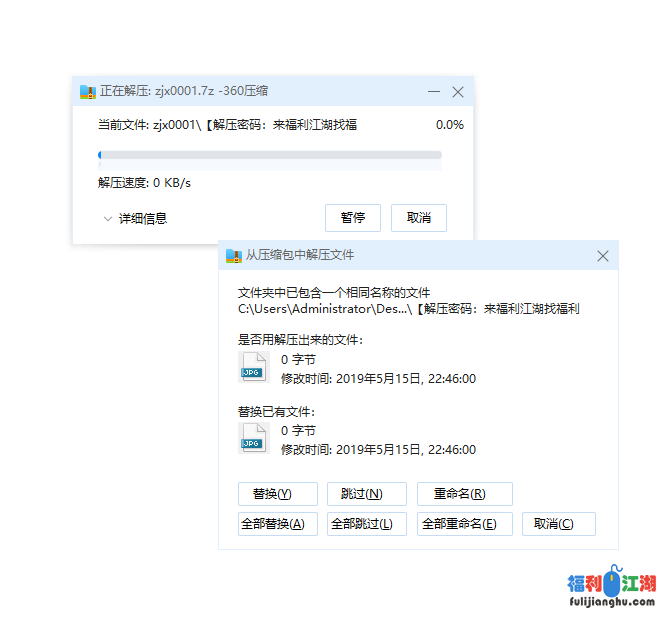Click the 360压缩 icon in the extraction progress title bar

(88, 91)
